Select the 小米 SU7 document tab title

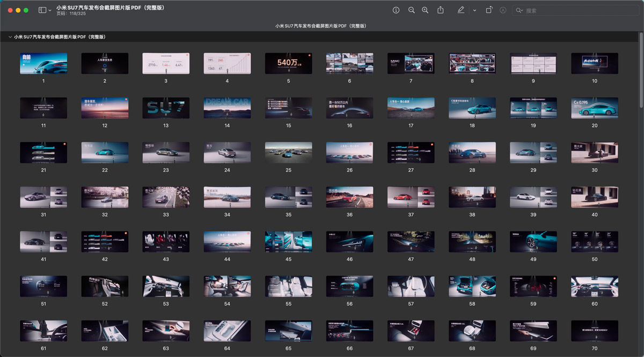click(x=321, y=26)
